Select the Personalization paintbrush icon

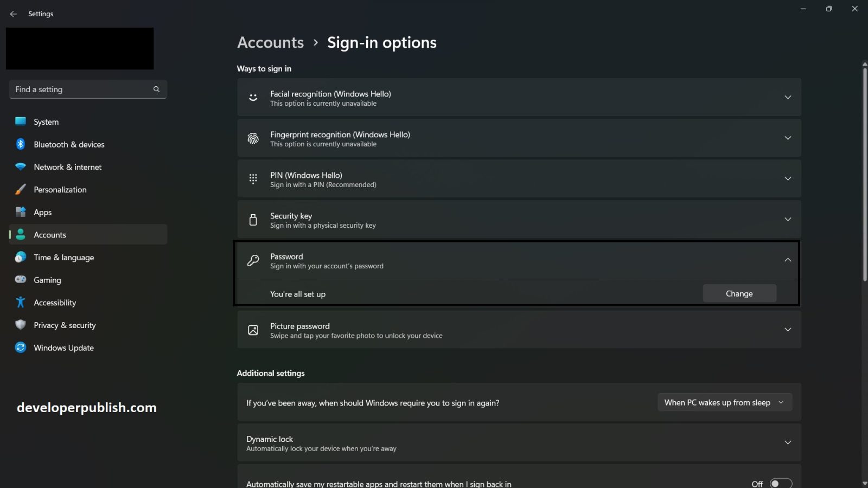[x=20, y=189]
